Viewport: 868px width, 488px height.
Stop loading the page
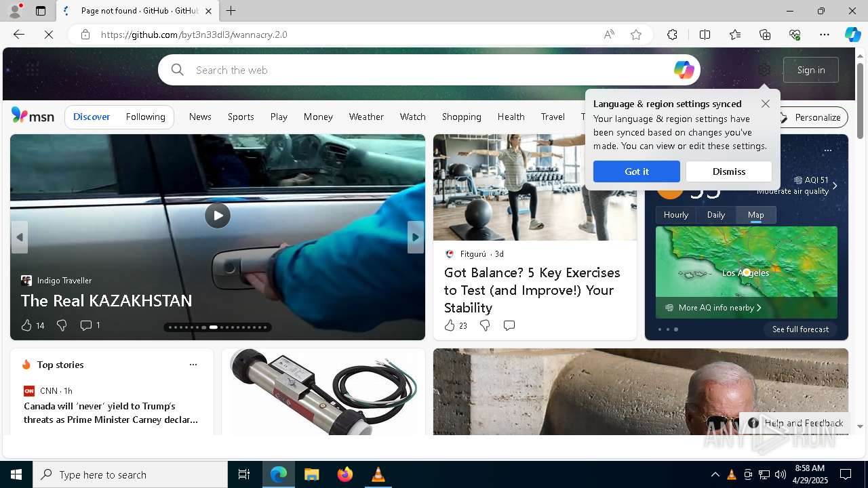(49, 35)
